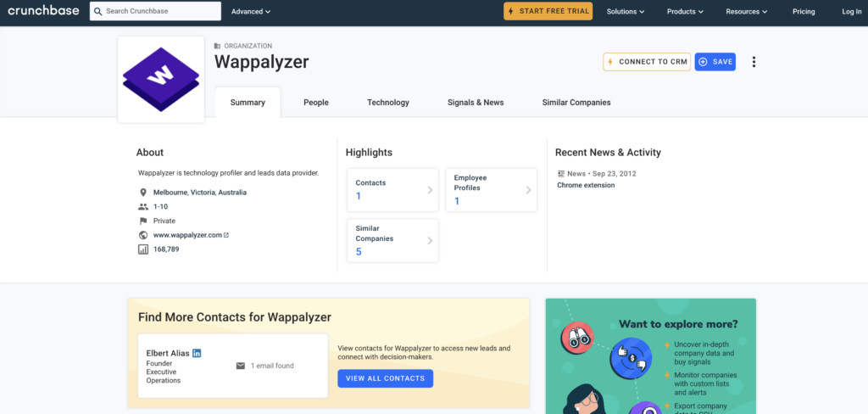Click the lightning icon in Start Free Trial
The image size is (868, 414).
click(510, 11)
